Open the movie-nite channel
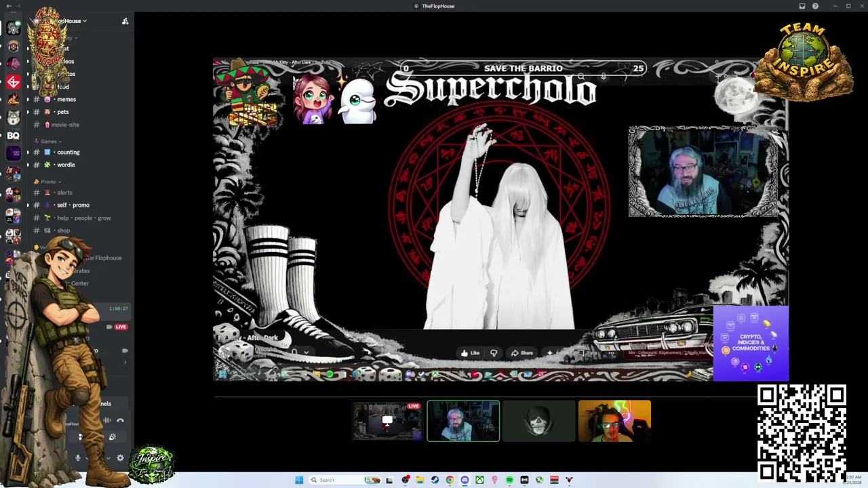This screenshot has width=868, height=488. [x=65, y=125]
